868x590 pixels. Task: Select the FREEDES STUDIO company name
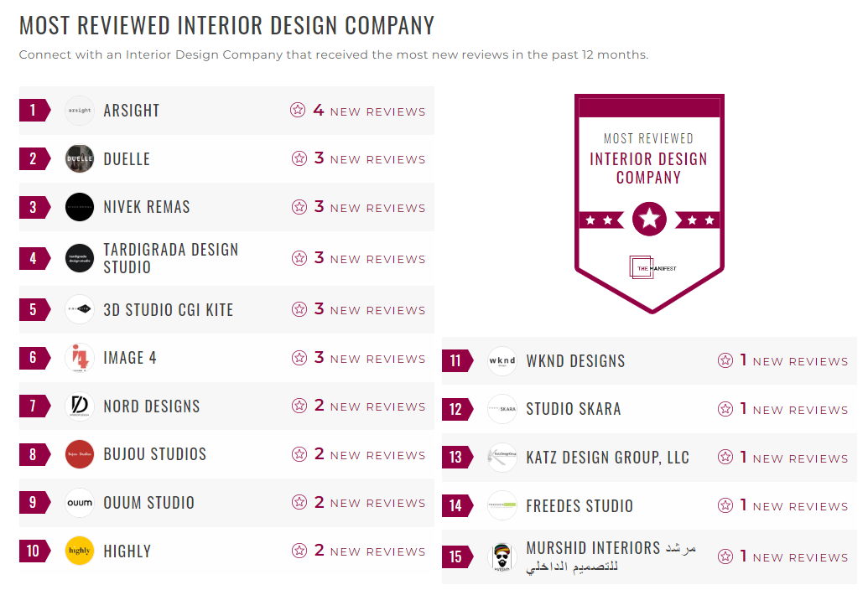[x=581, y=506]
